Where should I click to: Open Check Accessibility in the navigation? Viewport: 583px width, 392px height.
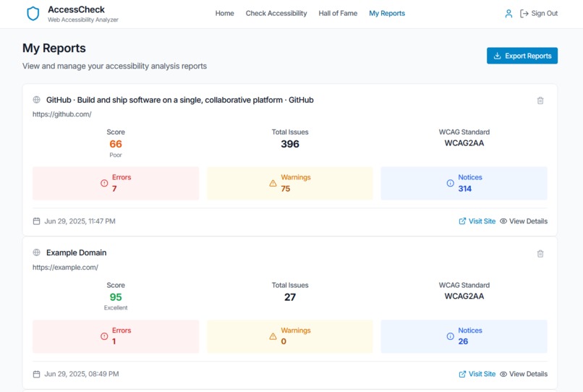coord(276,14)
